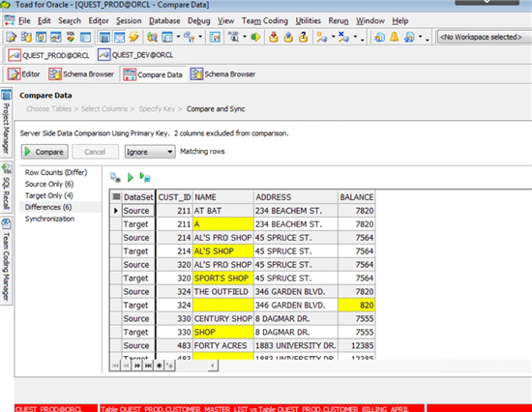Open the Ignore matching rows dropdown
Screen dimensions: 532x412
click(x=150, y=152)
